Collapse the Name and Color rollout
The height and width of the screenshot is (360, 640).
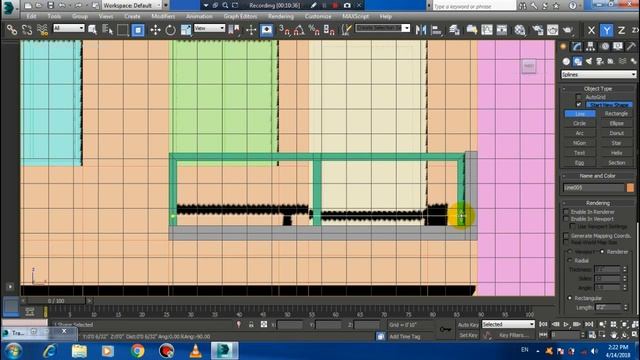coord(598,176)
